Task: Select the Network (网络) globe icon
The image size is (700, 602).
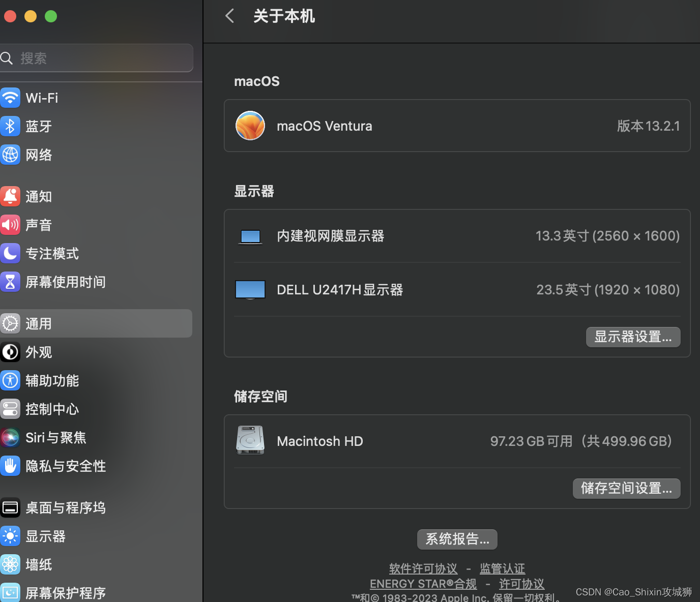Action: (10, 155)
